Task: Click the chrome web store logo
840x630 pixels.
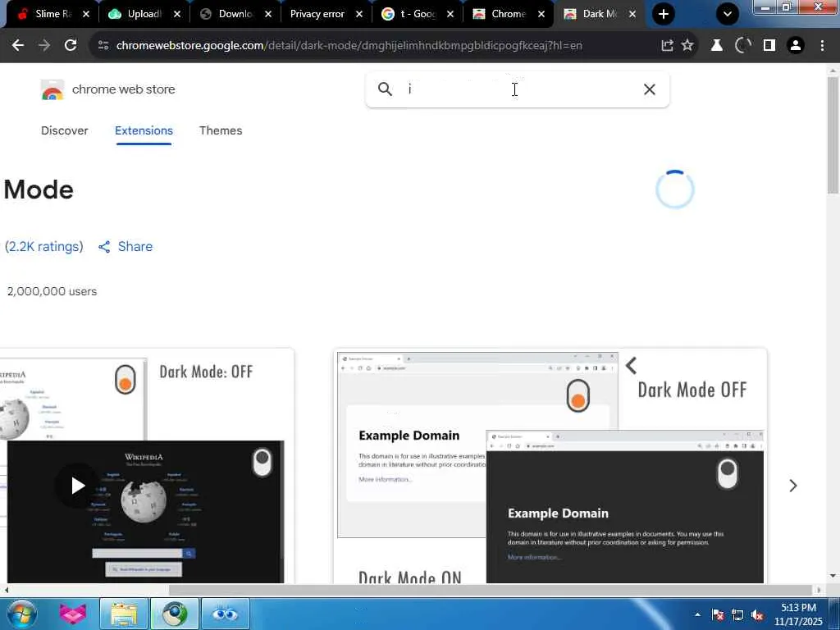Action: [x=52, y=89]
